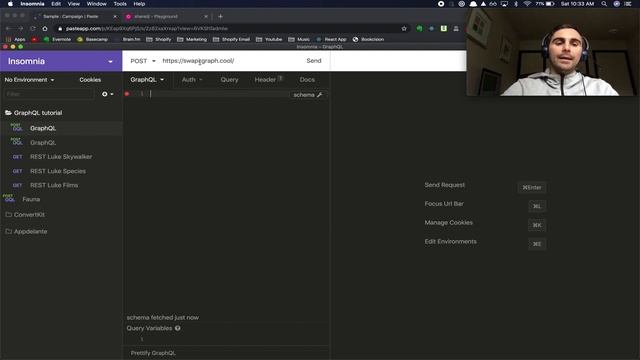
Task: Switch to the Header tab
Action: [268, 80]
